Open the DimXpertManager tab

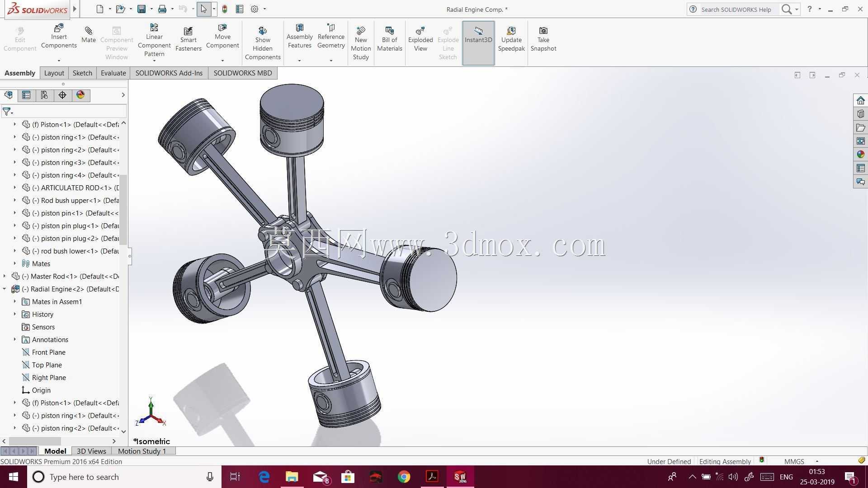point(62,95)
